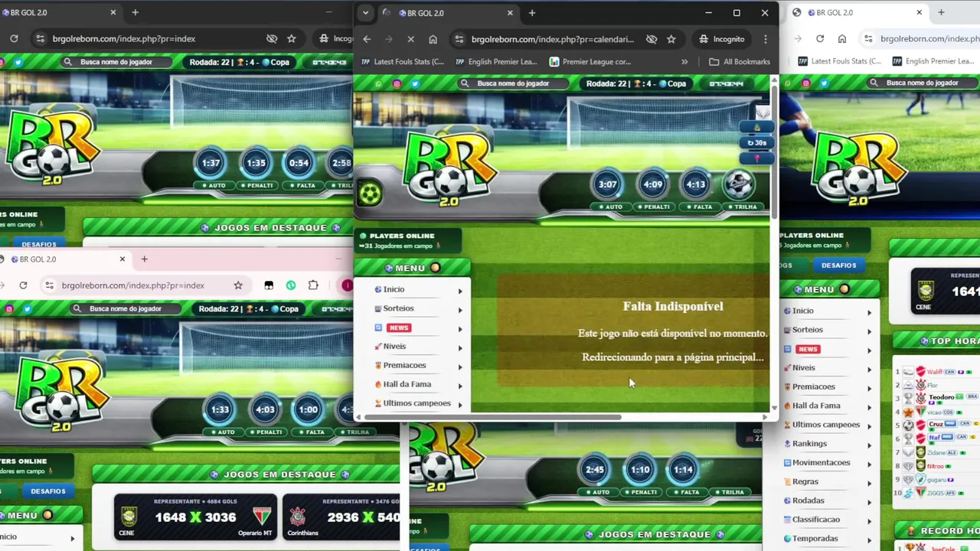This screenshot has width=980, height=551.
Task: Click the 3:07 Auto timer in front window
Action: click(607, 184)
